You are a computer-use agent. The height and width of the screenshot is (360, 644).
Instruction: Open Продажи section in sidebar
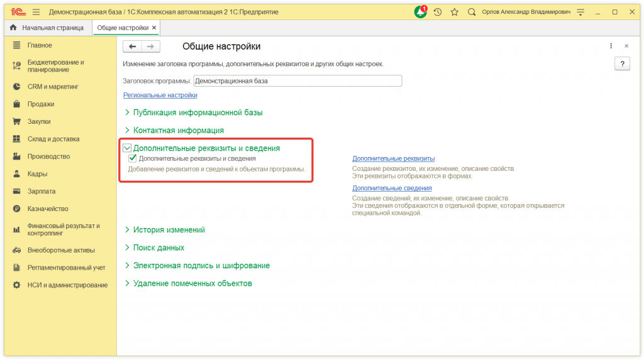tap(41, 104)
